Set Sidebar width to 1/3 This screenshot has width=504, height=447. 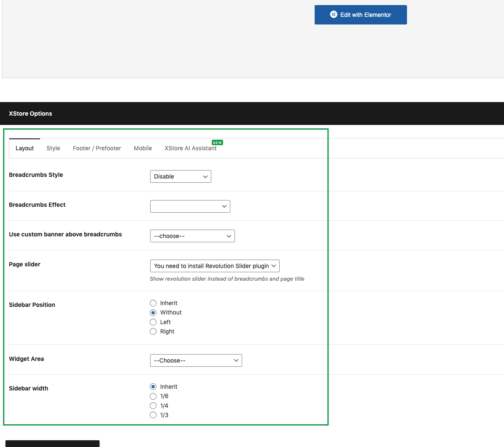(153, 415)
